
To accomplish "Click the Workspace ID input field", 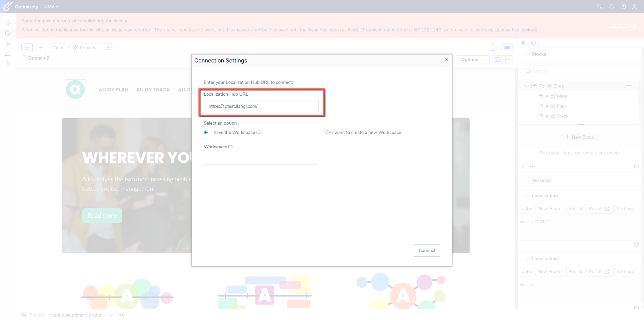I will (261, 159).
